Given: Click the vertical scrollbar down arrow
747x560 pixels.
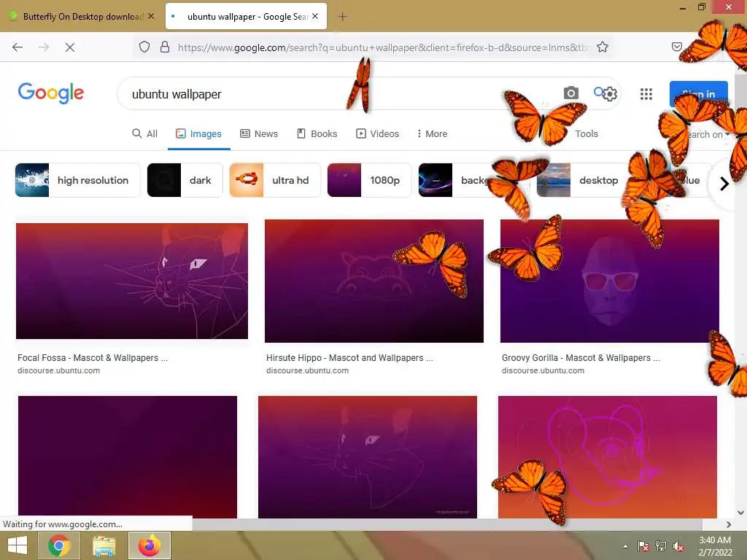Looking at the screenshot, I should pos(741,513).
